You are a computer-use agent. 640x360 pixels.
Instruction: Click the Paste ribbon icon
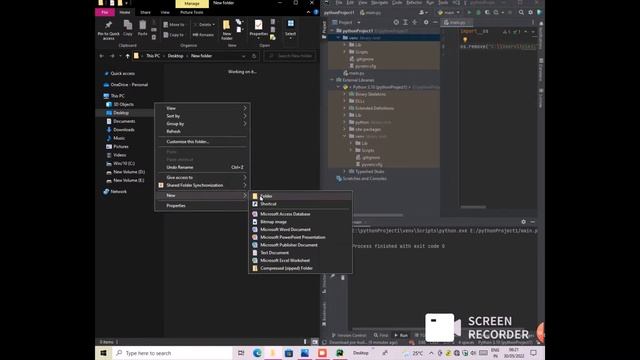[x=142, y=28]
